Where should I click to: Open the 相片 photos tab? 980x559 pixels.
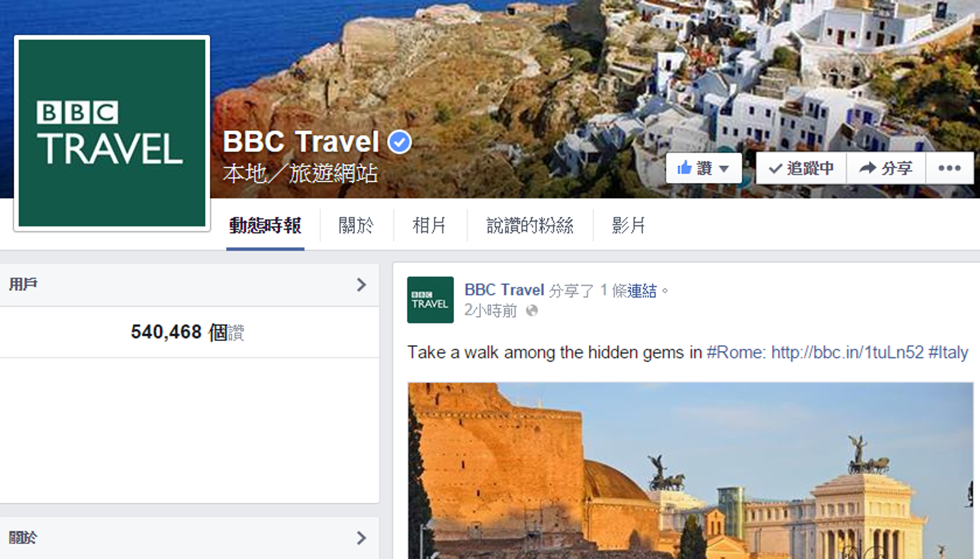tap(430, 226)
